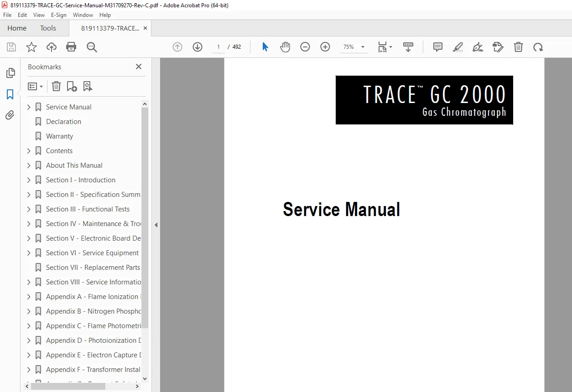Expand the Service Manual bookmark
Screen dimensions: 572x392
tap(29, 107)
